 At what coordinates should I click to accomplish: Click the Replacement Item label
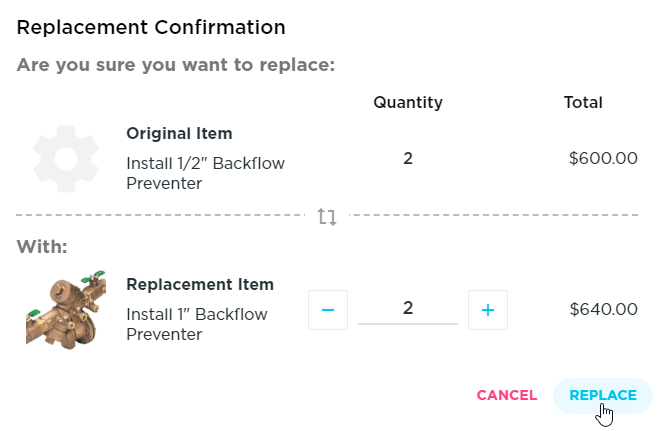click(200, 285)
